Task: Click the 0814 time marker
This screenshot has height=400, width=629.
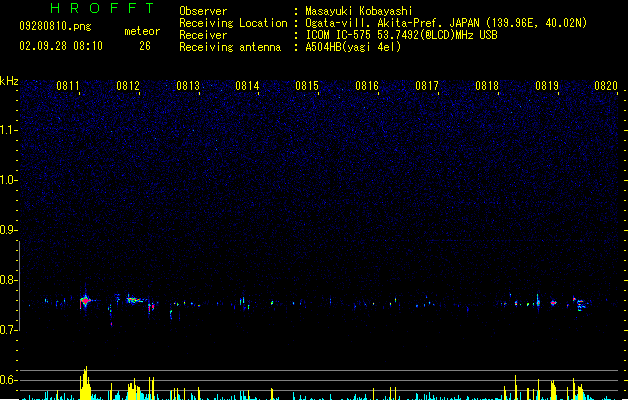Action: point(247,86)
